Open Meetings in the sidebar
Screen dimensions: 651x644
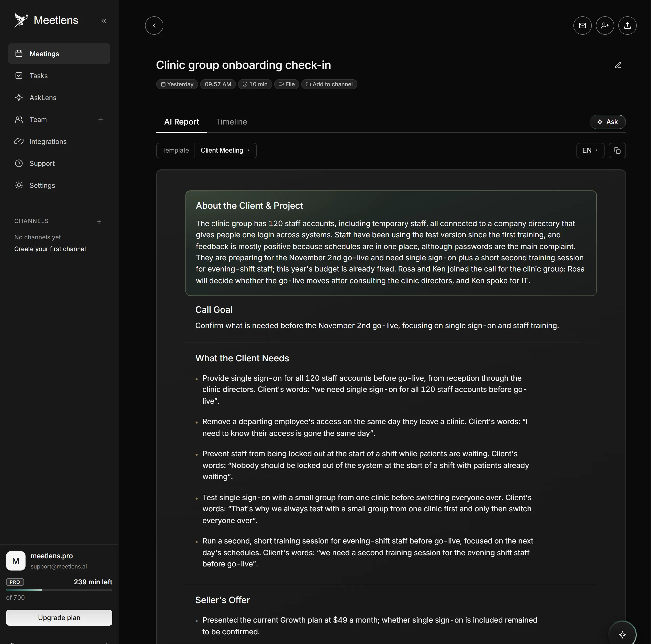[59, 54]
